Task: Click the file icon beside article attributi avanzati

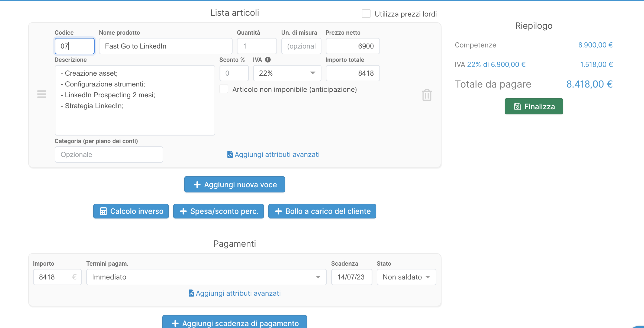Action: pos(230,154)
